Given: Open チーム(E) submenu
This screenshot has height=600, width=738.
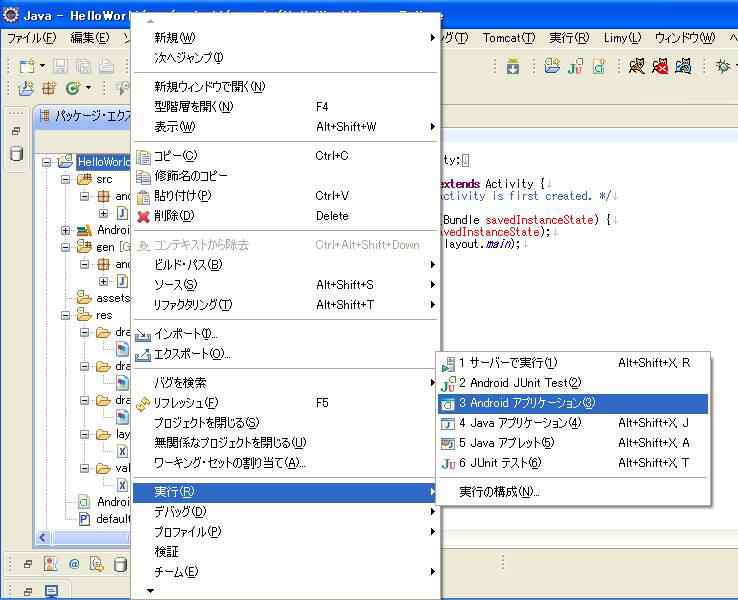Looking at the screenshot, I should [x=286, y=572].
